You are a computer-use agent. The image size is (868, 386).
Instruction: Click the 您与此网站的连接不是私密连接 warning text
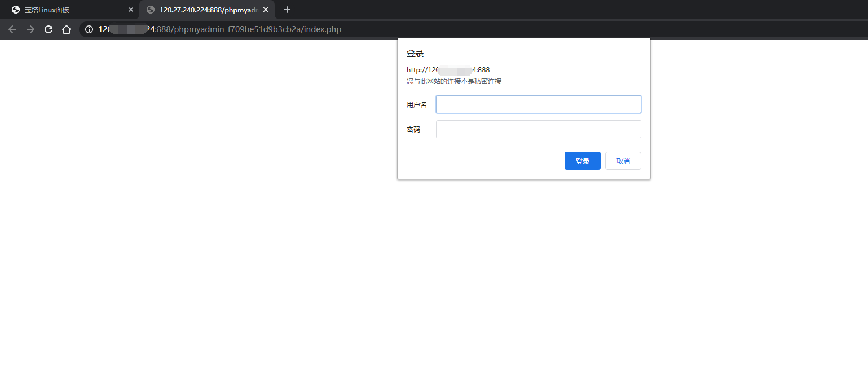(454, 81)
